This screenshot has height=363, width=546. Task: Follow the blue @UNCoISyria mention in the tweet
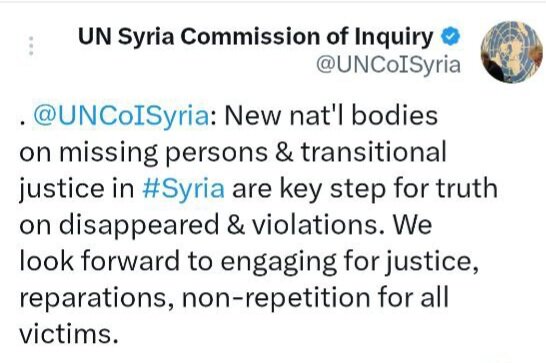click(121, 116)
